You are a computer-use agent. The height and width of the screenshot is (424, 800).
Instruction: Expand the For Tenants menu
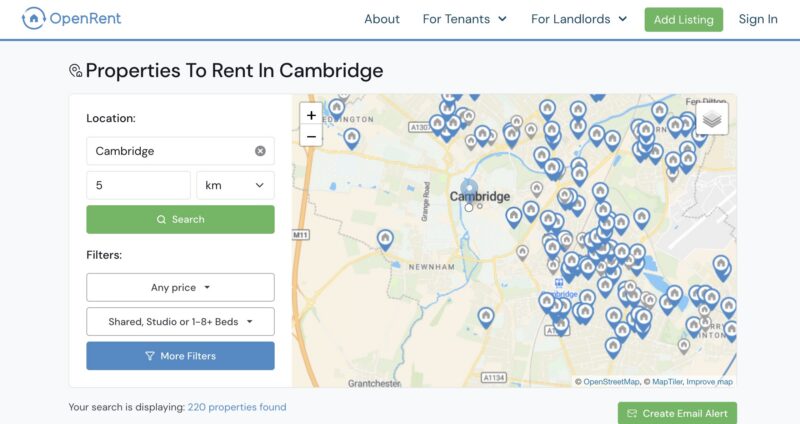click(464, 19)
